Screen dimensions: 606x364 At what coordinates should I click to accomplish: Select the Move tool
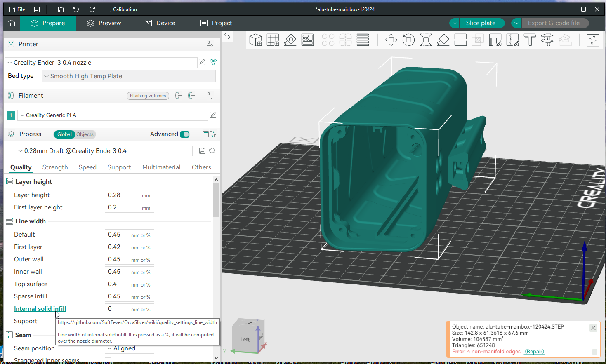click(391, 40)
